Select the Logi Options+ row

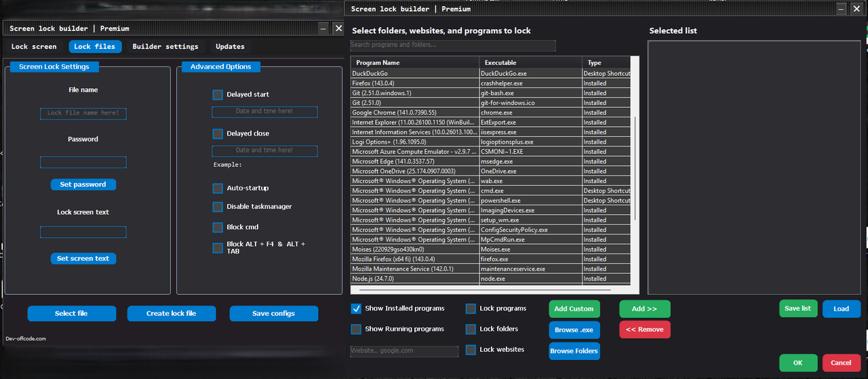click(490, 142)
